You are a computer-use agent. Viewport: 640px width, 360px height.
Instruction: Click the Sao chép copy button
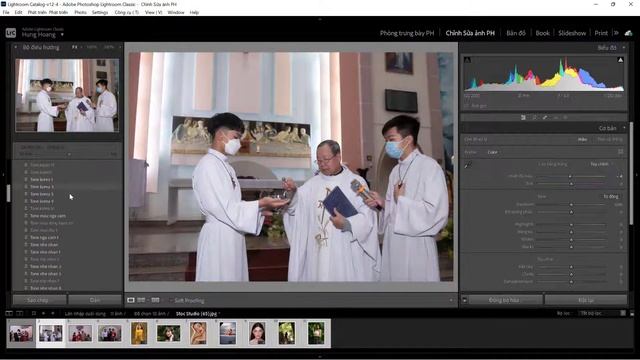(x=39, y=300)
